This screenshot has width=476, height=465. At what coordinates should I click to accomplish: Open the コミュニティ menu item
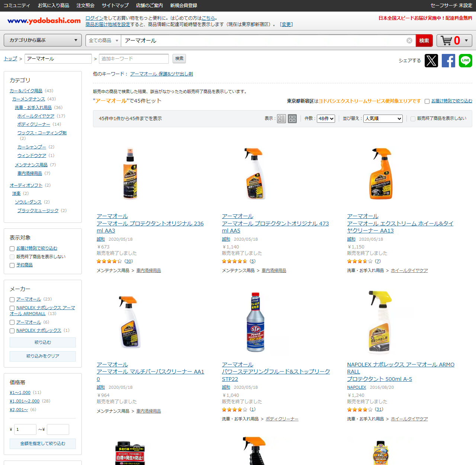[x=17, y=6]
